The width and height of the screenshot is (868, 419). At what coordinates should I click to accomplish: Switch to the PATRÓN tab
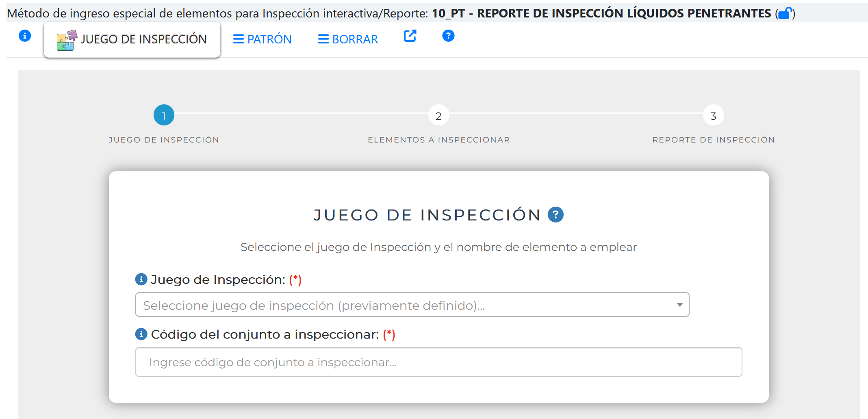(263, 39)
